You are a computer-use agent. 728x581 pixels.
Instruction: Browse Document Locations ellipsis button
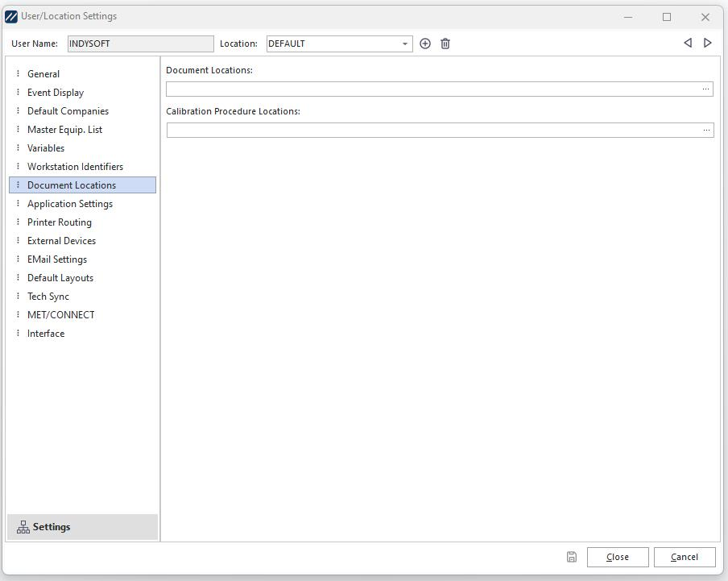point(705,89)
